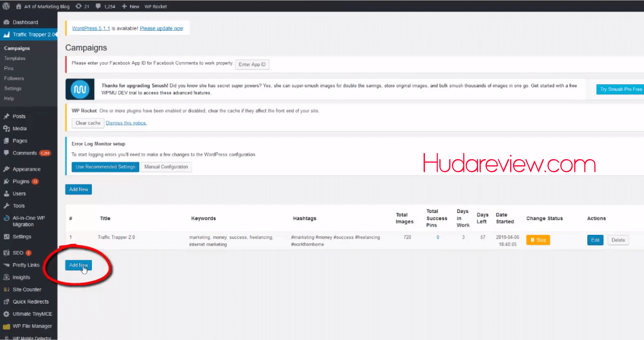Open Pins submenu item
This screenshot has width=644, height=340.
(9, 68)
